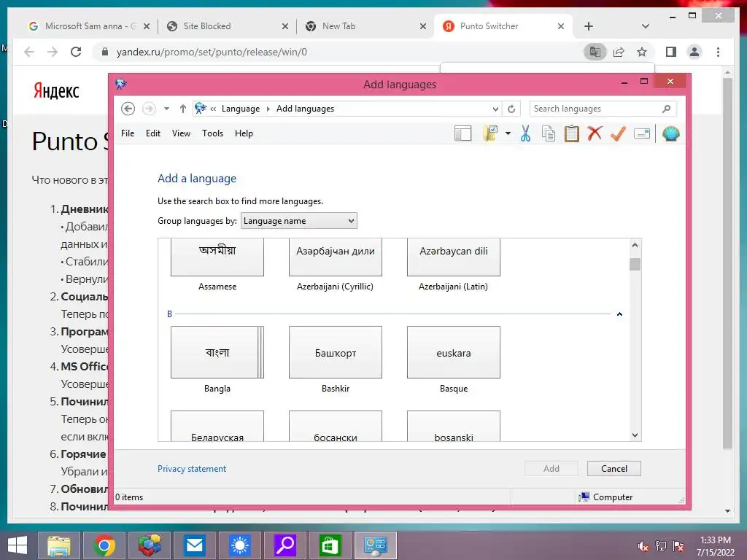This screenshot has width=747, height=560.
Task: Click the shell globe toolbar icon
Action: [x=671, y=134]
